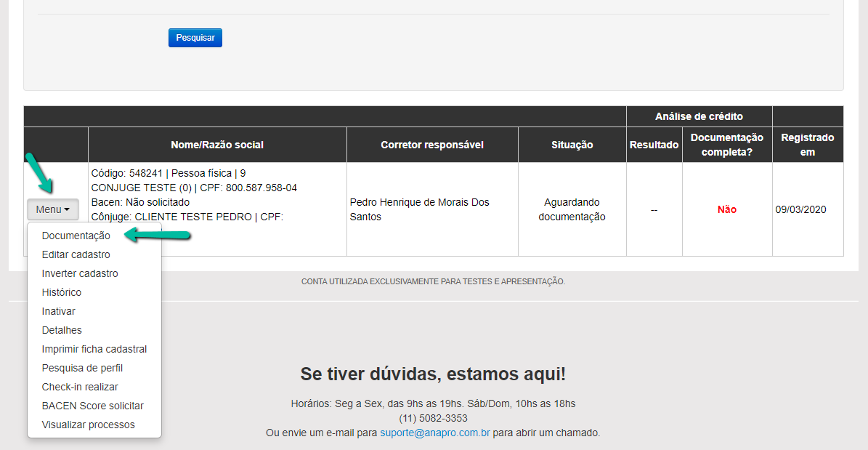Open Detalhes from the dropdown list
This screenshot has height=450, width=868.
pos(62,330)
